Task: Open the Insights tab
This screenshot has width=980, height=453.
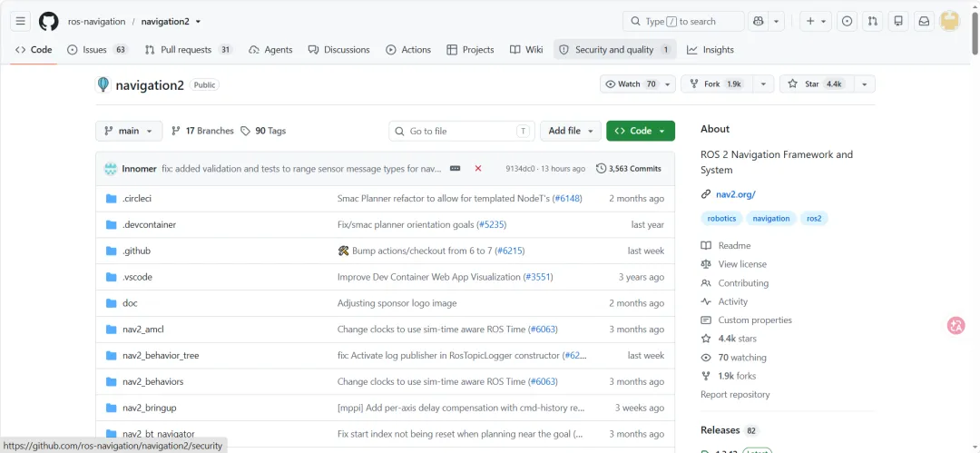Action: 710,49
